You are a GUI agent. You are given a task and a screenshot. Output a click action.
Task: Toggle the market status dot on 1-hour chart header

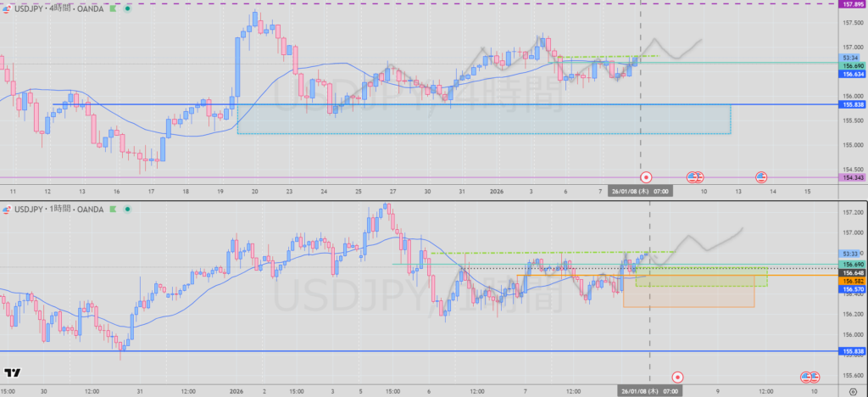coord(127,209)
